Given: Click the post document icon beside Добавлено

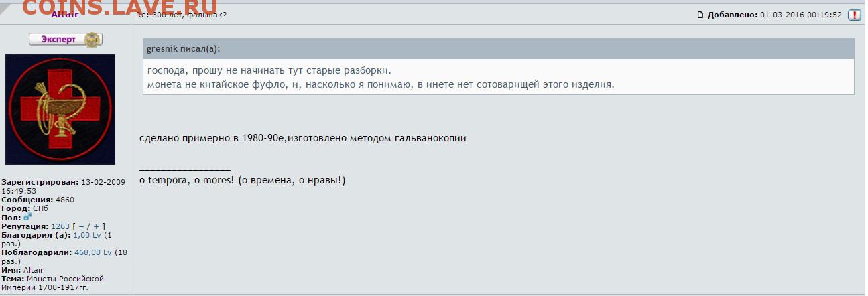Looking at the screenshot, I should tap(700, 15).
